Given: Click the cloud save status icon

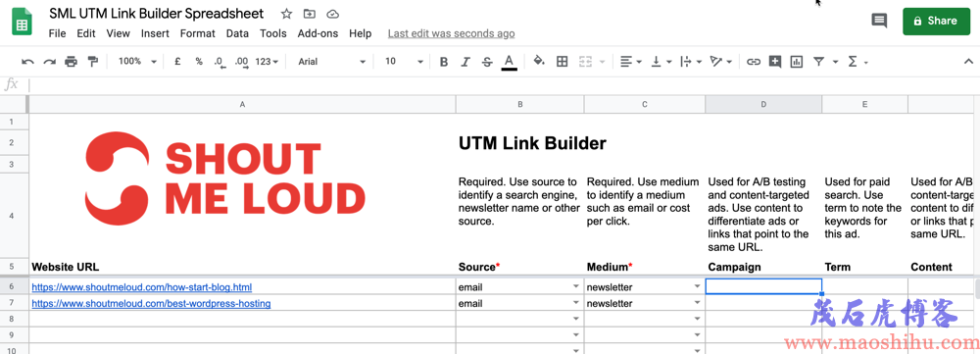Looking at the screenshot, I should 332,14.
